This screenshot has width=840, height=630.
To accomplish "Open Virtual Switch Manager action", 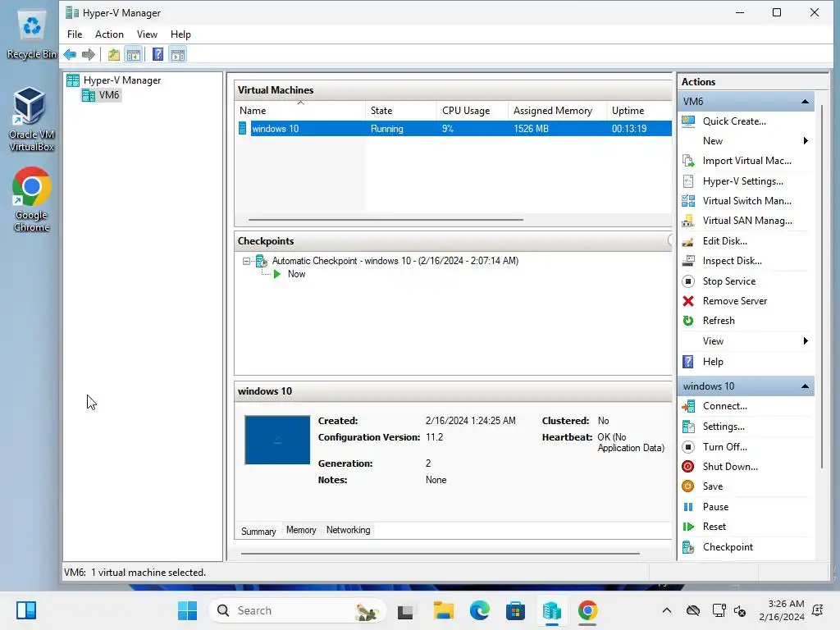I will point(746,201).
